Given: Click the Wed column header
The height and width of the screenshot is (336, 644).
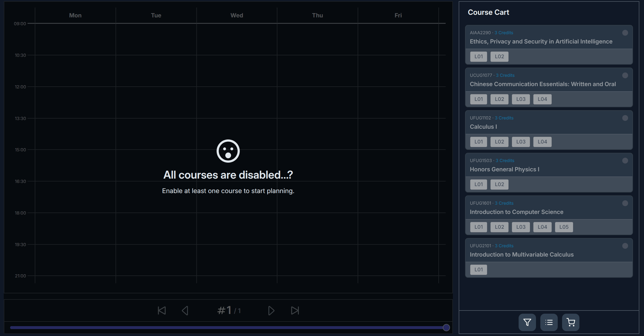Looking at the screenshot, I should click(237, 15).
